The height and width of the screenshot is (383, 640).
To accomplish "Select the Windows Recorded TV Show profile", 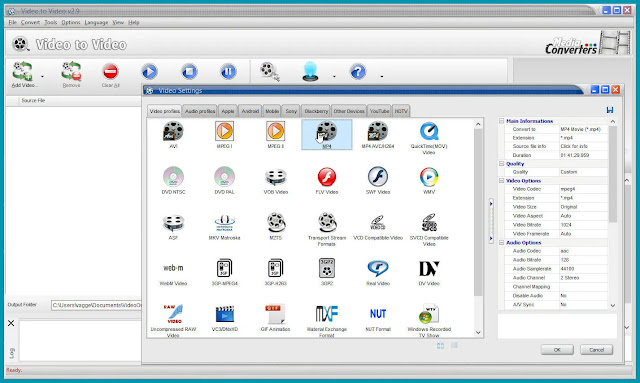I will (429, 314).
